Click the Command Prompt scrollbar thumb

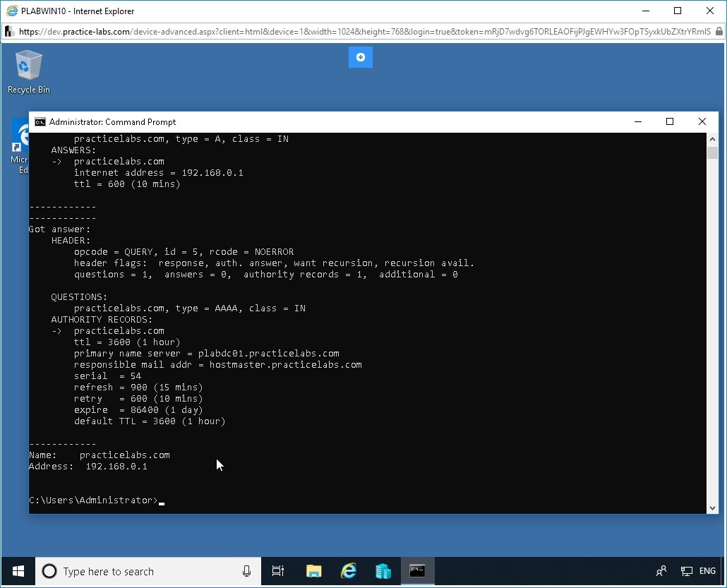pos(713,152)
